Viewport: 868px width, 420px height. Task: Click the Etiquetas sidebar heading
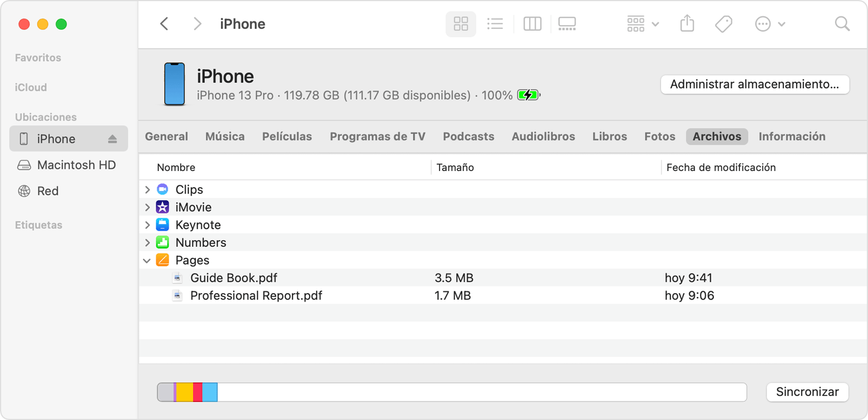(x=38, y=225)
